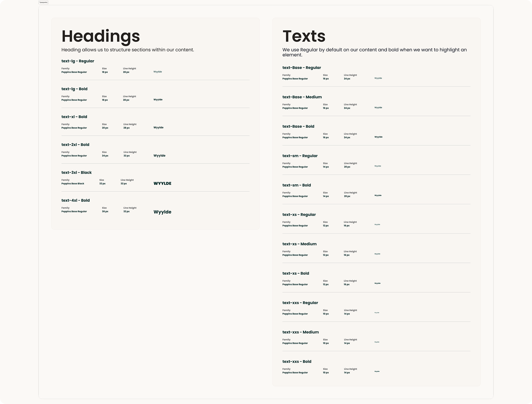Select the text-3xl - Black label
The image size is (532, 404).
(77, 172)
